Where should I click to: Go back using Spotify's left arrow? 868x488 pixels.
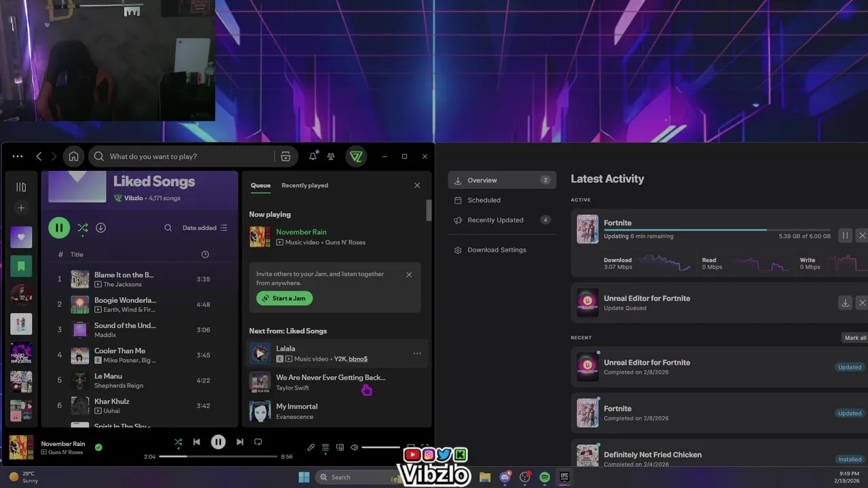(x=39, y=157)
